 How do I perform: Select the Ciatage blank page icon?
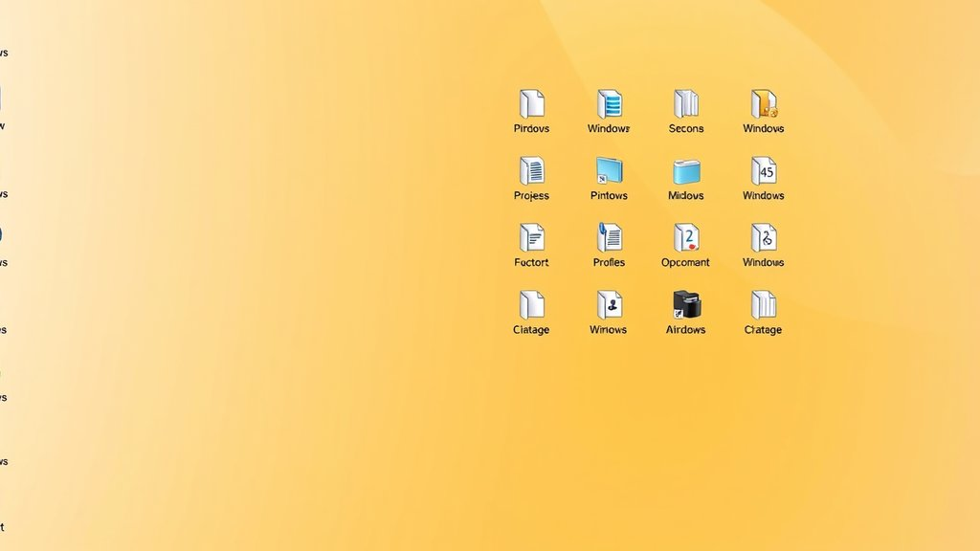pos(532,305)
